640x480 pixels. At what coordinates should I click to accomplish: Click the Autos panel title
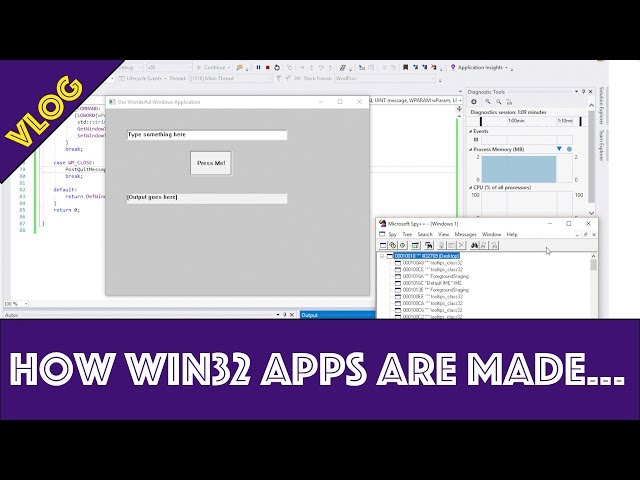[11, 315]
